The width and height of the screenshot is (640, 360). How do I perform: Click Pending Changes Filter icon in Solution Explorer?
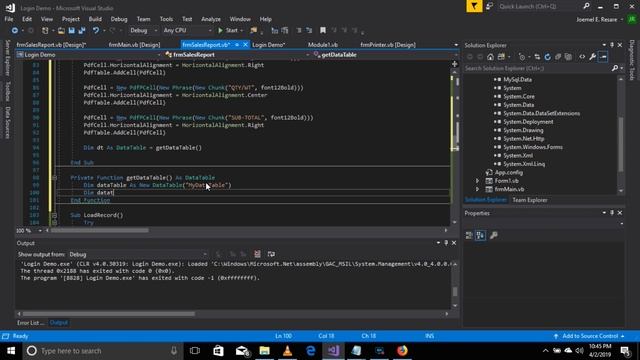(x=522, y=57)
